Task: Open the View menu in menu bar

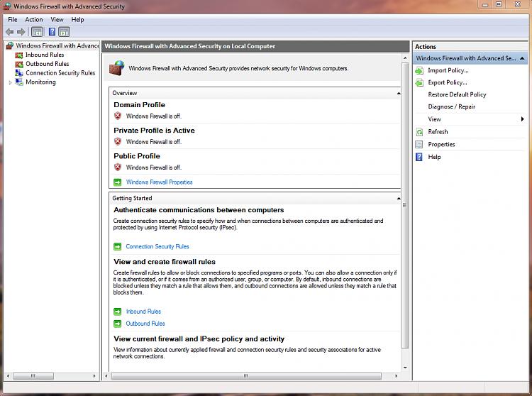Action: coord(57,20)
